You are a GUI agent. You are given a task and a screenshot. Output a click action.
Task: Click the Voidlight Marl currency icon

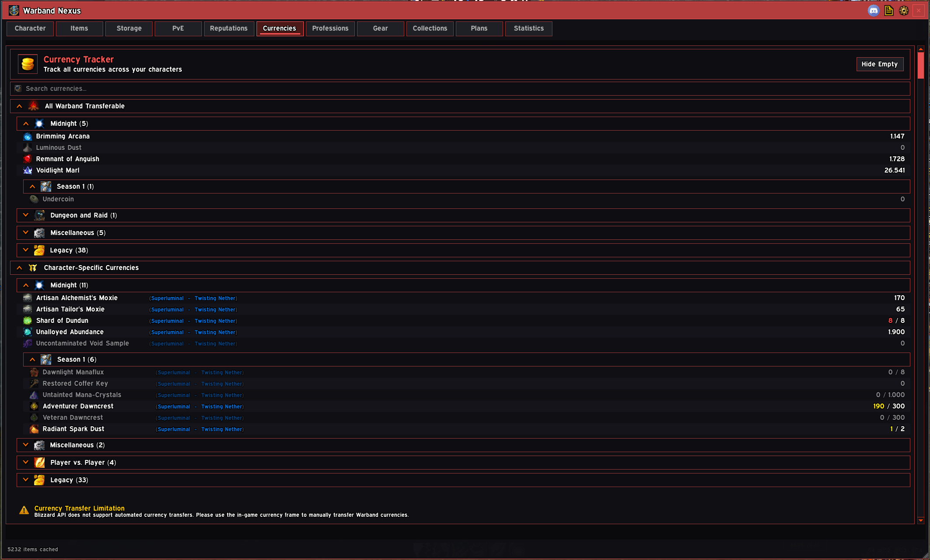click(28, 170)
